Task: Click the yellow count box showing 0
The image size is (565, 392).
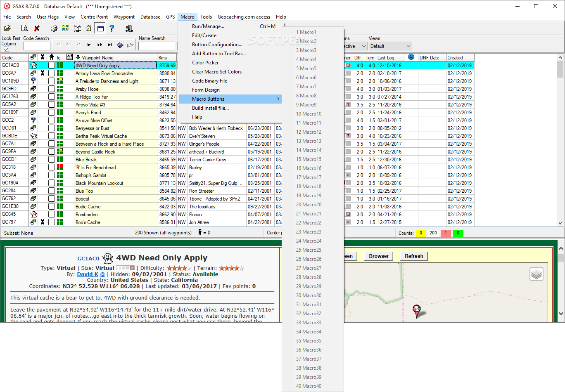Action: pyautogui.click(x=421, y=233)
